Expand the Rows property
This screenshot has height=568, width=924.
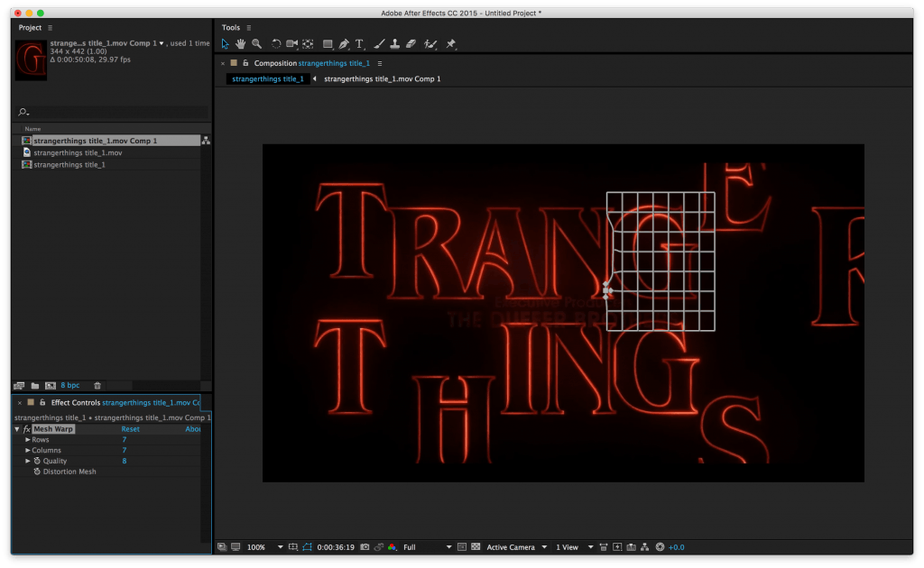(27, 440)
